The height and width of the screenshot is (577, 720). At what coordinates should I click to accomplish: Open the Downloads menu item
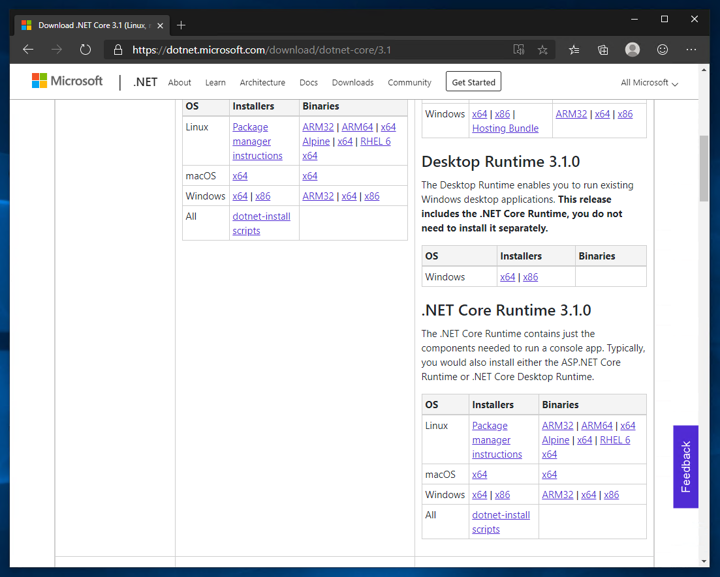[353, 83]
